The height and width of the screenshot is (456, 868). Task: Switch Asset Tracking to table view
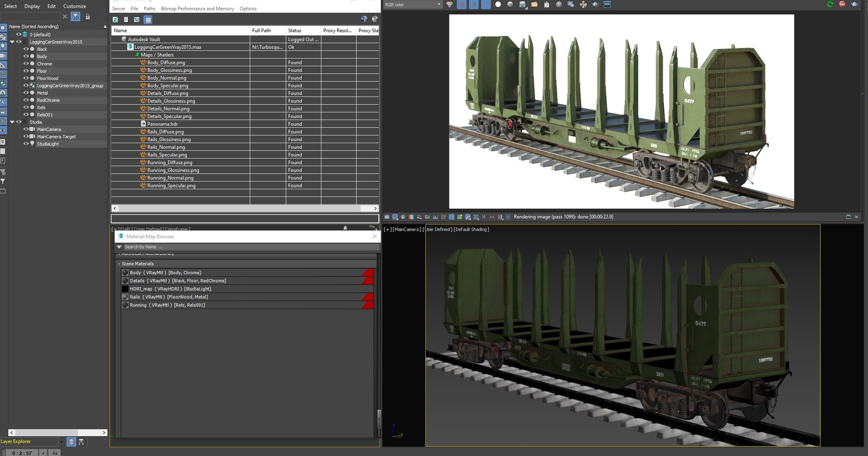point(148,19)
